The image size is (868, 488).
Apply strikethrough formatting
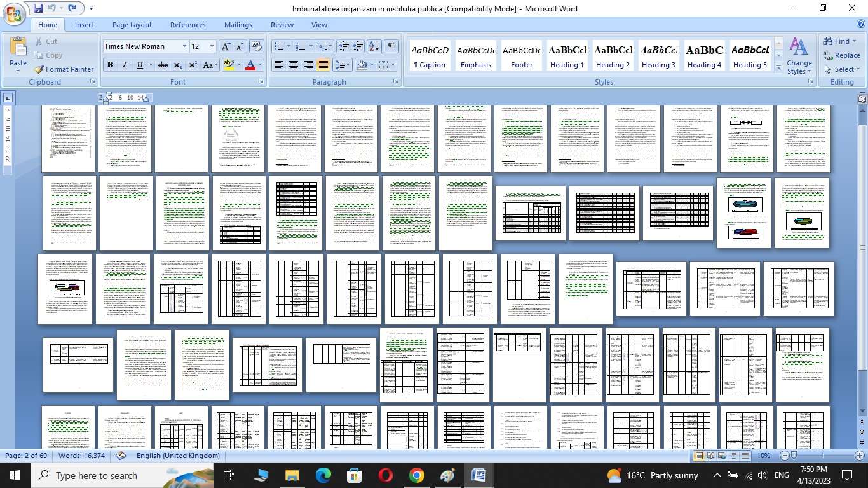pos(163,65)
